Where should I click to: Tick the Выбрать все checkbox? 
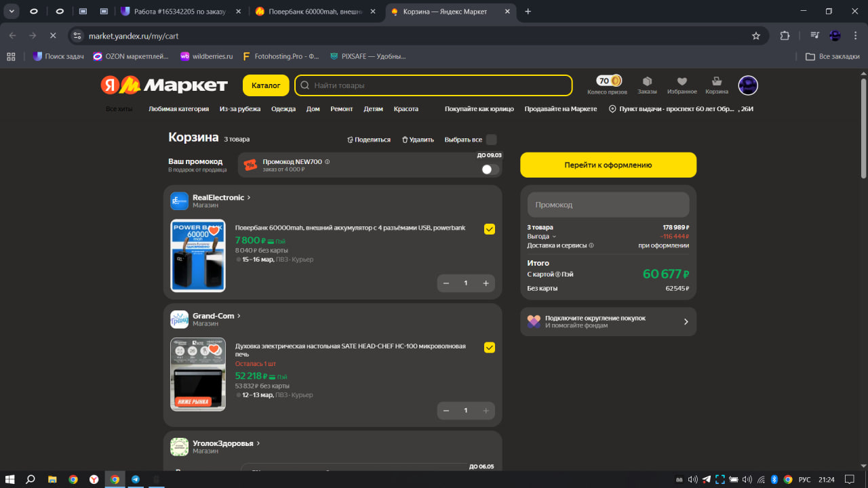(492, 140)
